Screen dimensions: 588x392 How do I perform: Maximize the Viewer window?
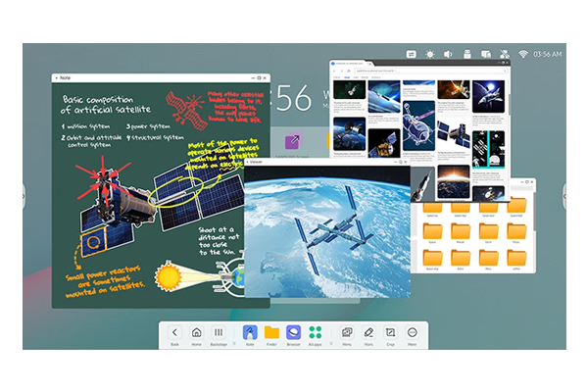point(401,162)
